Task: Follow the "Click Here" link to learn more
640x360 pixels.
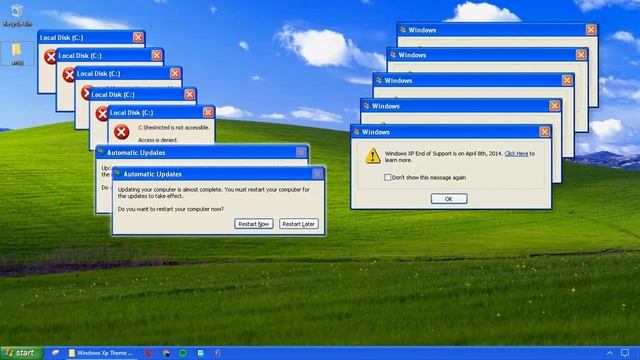Action: (x=516, y=153)
